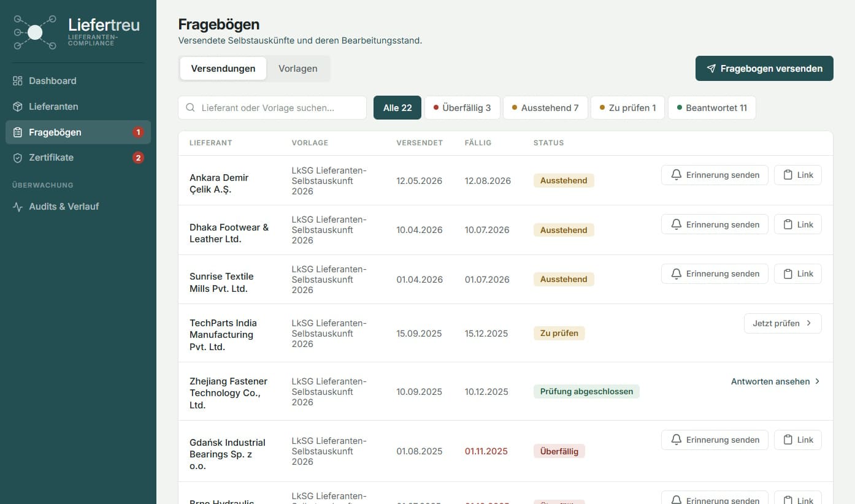The image size is (855, 504).
Task: Copy Link for Sunrise Textile Mills
Action: tap(798, 273)
